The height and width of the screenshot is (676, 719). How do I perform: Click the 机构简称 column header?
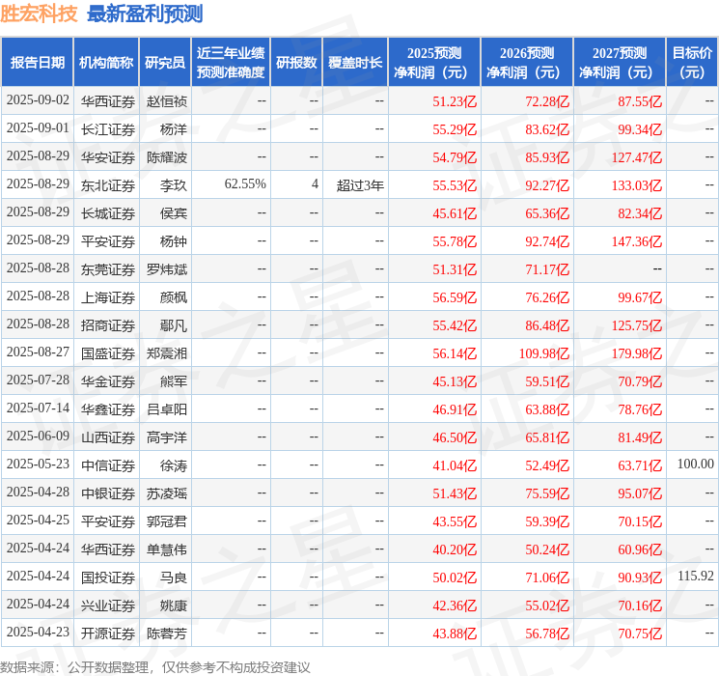coord(106,62)
